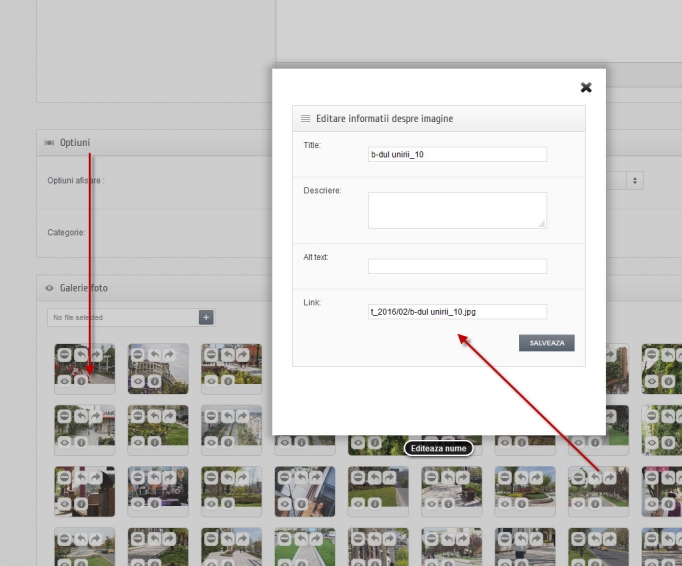Click the camera icon beside the Optiuni title
This screenshot has height=566, width=682.
pos(49,143)
